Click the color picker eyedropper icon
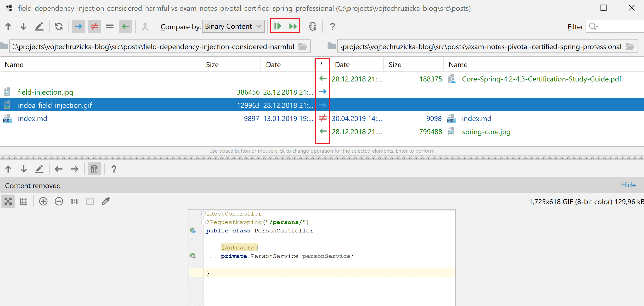Viewport: 644px width, 306px height. coord(106,201)
